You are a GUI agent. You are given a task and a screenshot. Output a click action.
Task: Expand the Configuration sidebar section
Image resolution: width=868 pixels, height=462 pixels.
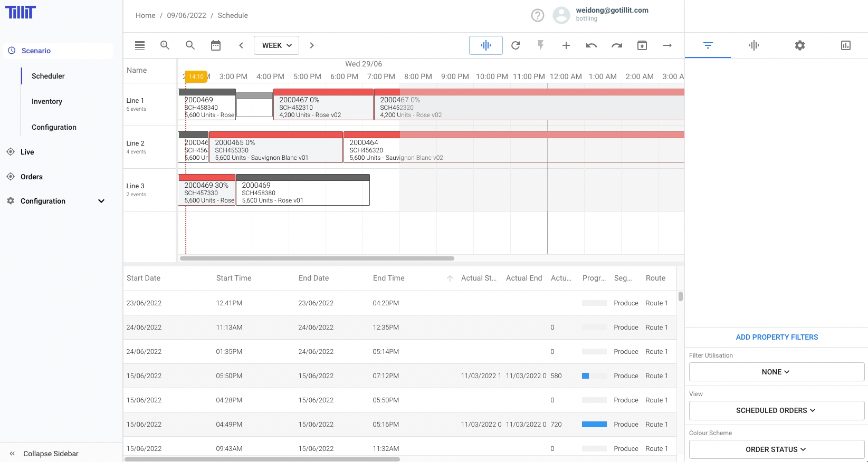pyautogui.click(x=101, y=201)
